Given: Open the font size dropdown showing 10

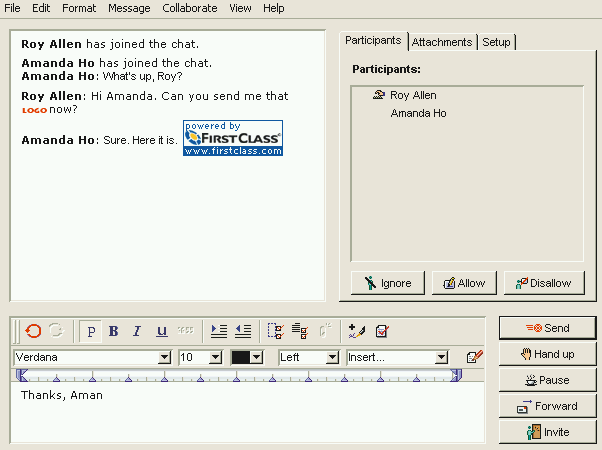Looking at the screenshot, I should click(214, 357).
